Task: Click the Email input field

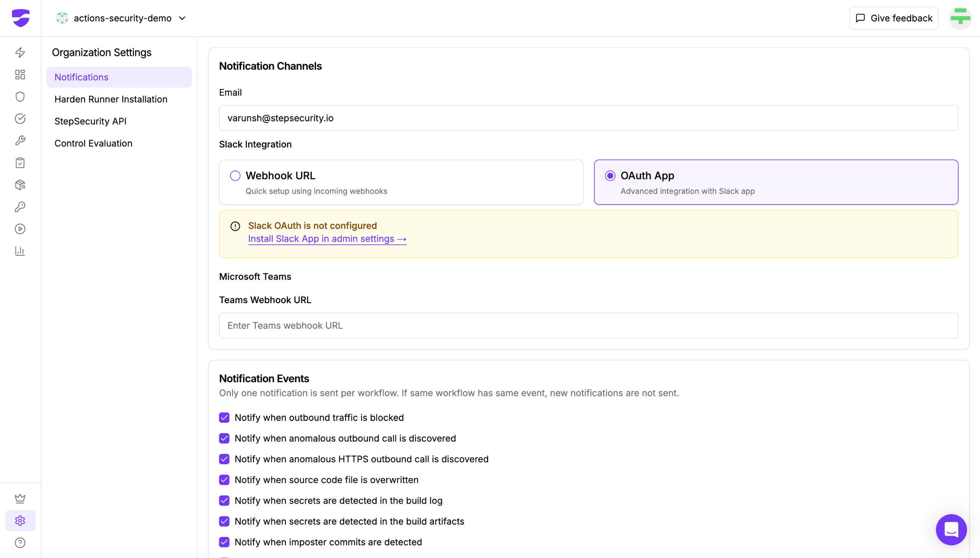Action: 589,118
